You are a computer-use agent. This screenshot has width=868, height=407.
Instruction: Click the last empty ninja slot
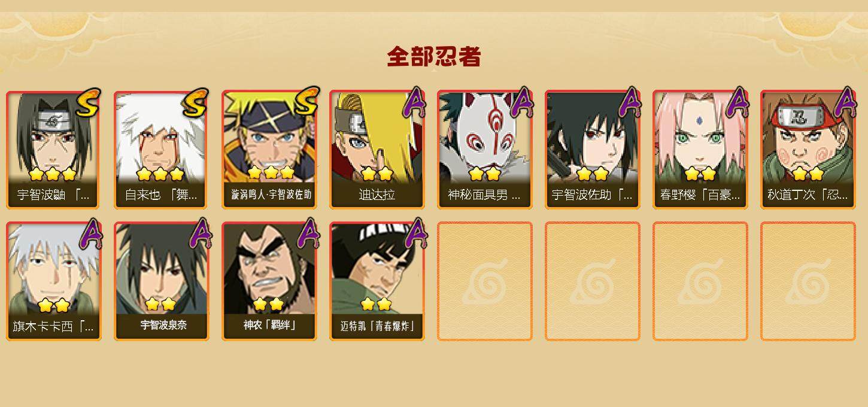[808, 281]
